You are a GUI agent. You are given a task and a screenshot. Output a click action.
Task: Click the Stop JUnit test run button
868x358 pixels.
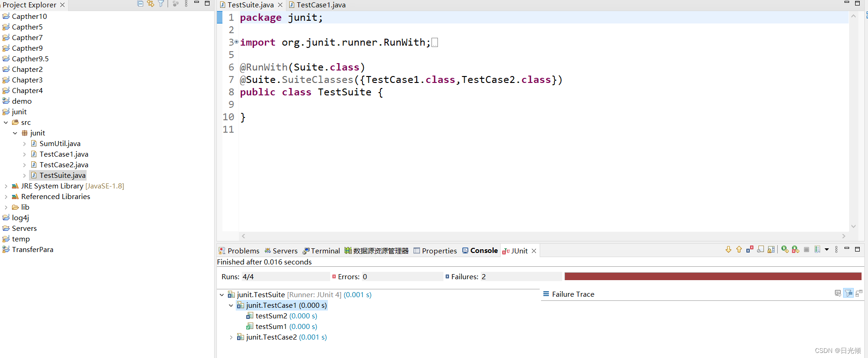point(806,249)
